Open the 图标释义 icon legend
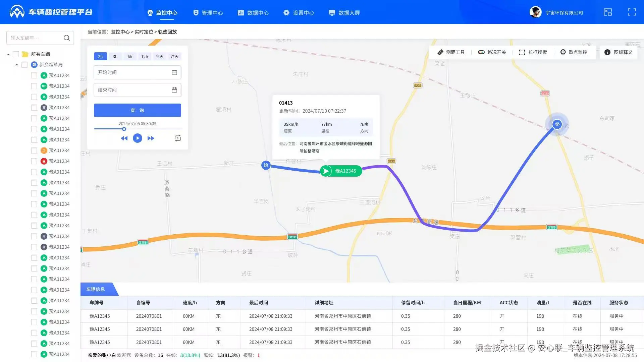 [619, 52]
